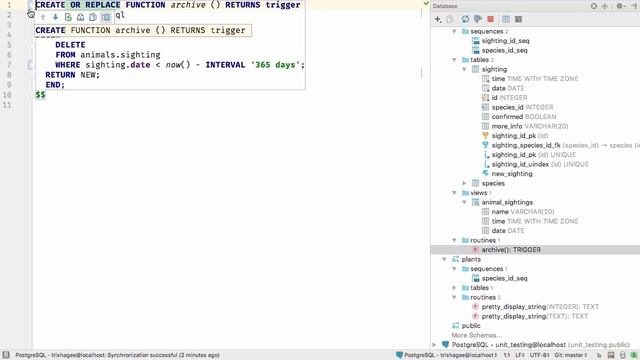This screenshot has width=640, height=360.
Task: Select the id INTEGER column
Action: (x=509, y=98)
